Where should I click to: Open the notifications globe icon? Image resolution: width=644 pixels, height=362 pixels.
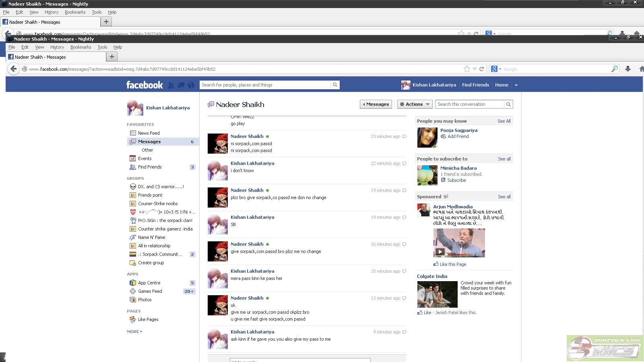191,85
